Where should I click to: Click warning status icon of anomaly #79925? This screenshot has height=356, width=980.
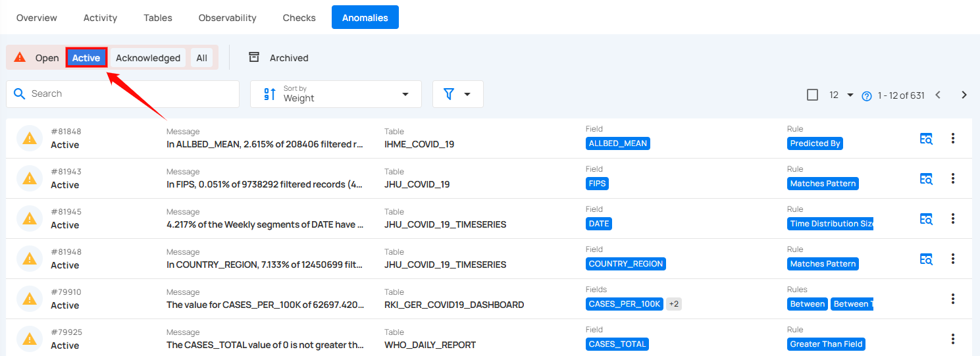tap(30, 339)
